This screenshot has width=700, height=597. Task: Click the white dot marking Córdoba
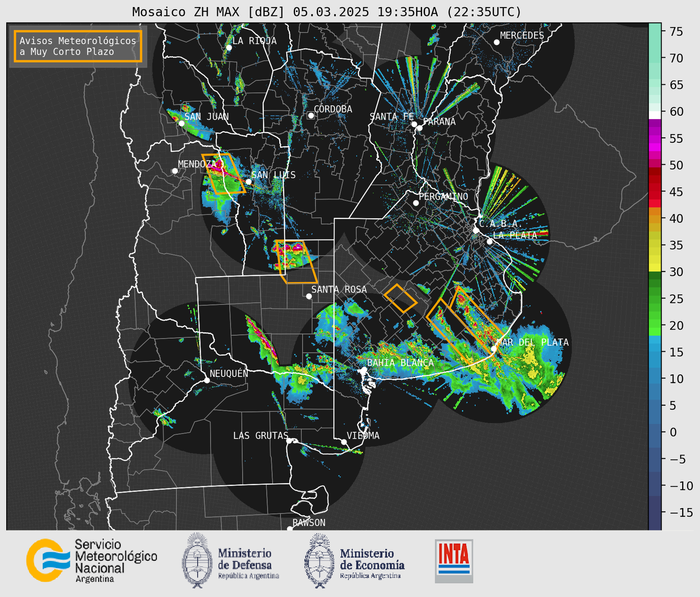coord(311,115)
